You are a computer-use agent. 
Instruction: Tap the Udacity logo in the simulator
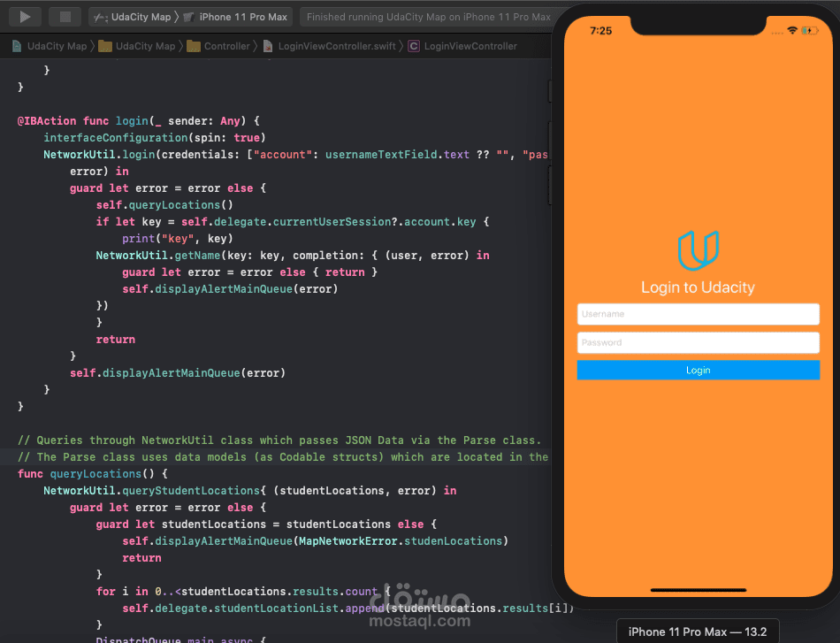click(698, 250)
